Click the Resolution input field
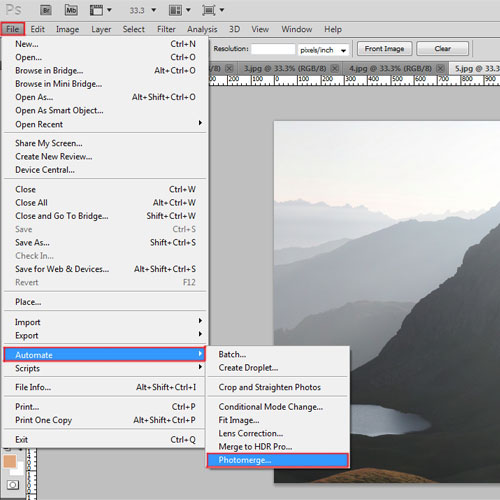Image resolution: width=500 pixels, height=500 pixels. (273, 49)
